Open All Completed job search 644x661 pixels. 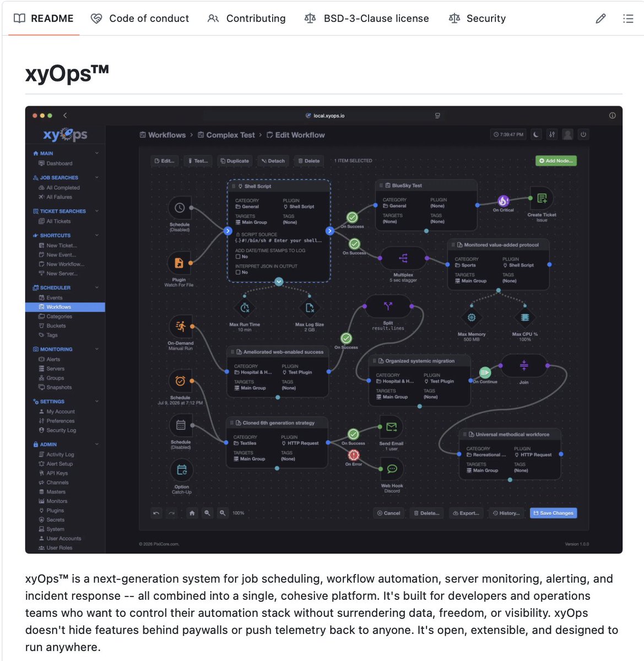tap(59, 188)
